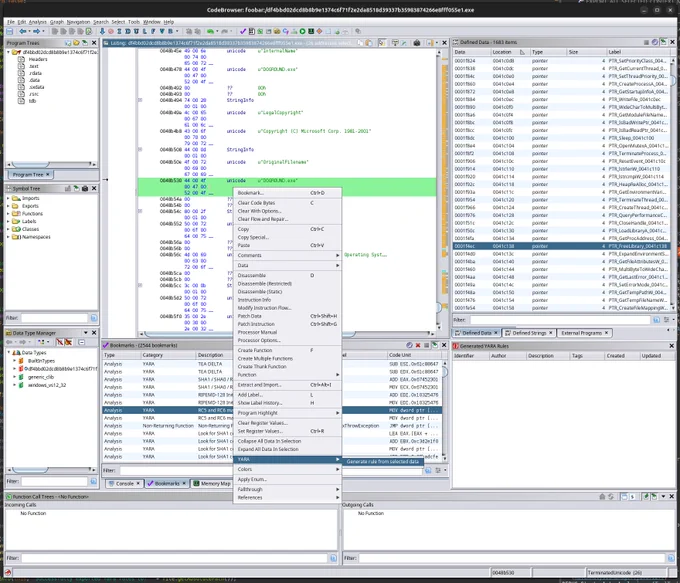Click the Defined Data filter input field
This screenshot has height=583, width=680.
(560, 320)
